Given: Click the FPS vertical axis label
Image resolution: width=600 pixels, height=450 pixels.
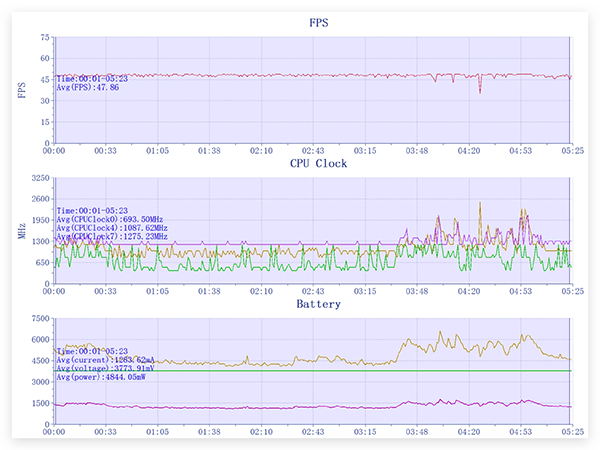Looking at the screenshot, I should (23, 90).
